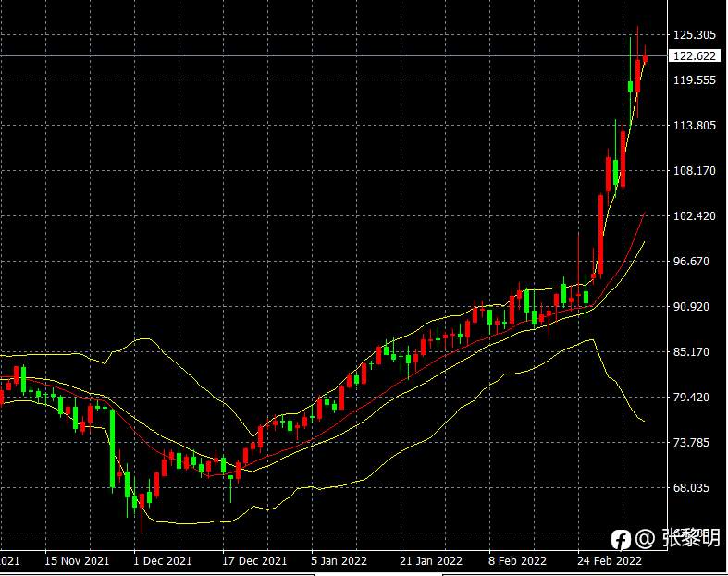
Task: Click the 108.170 price axis label
Action: point(695,171)
